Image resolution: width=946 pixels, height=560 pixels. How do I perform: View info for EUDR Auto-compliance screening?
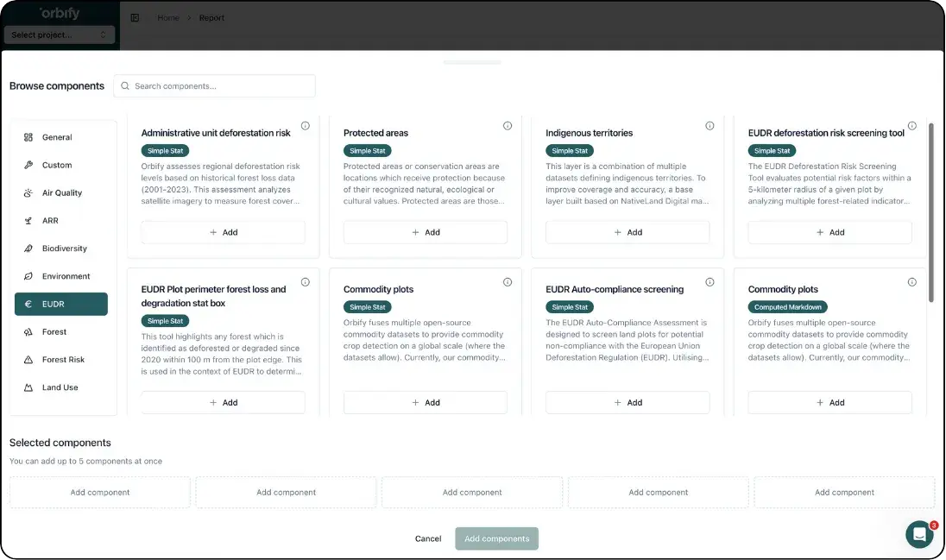(709, 281)
